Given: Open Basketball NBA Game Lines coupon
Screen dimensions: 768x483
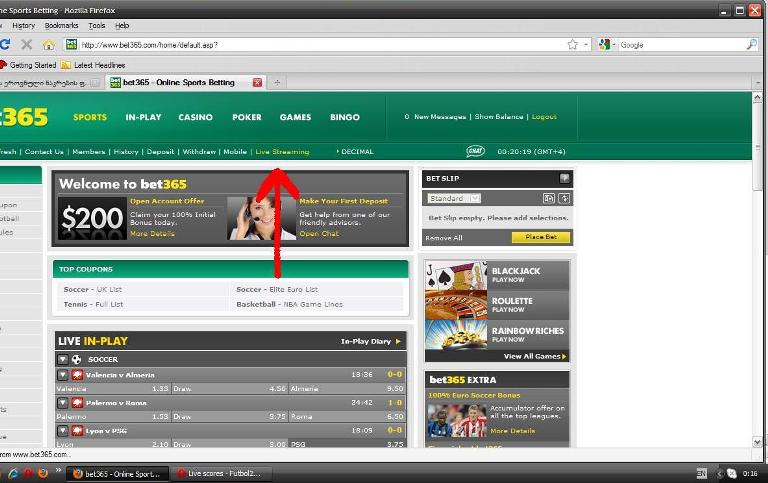Looking at the screenshot, I should (289, 304).
